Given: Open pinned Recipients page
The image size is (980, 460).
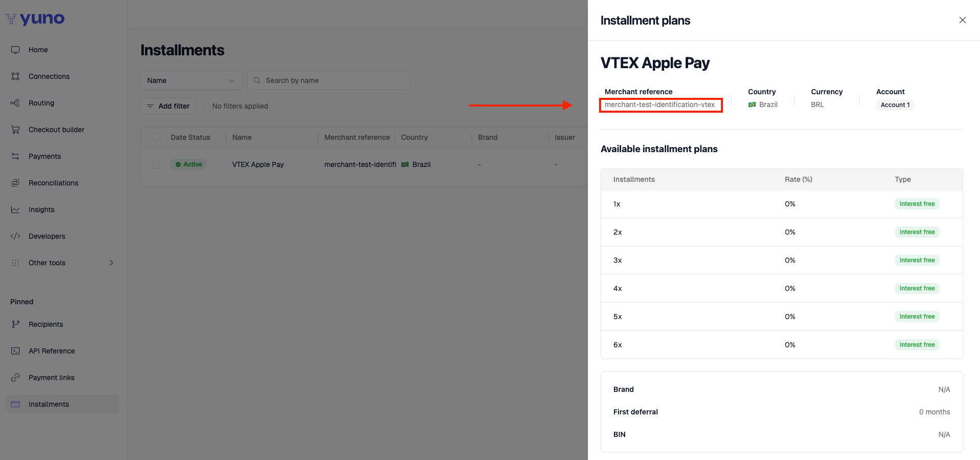Looking at the screenshot, I should (46, 324).
